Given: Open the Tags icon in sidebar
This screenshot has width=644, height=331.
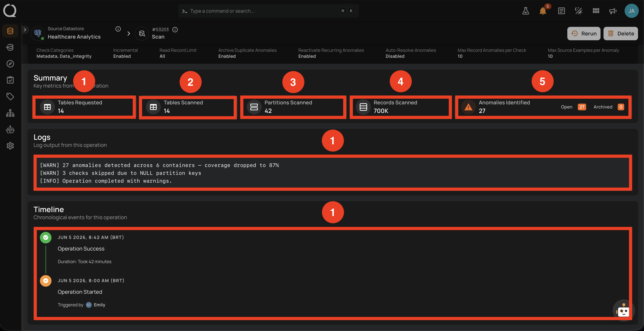Looking at the screenshot, I should click(10, 96).
